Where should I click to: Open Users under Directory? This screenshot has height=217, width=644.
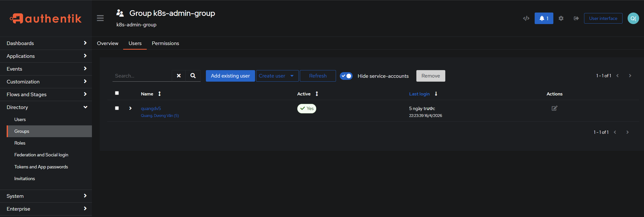tap(49, 120)
